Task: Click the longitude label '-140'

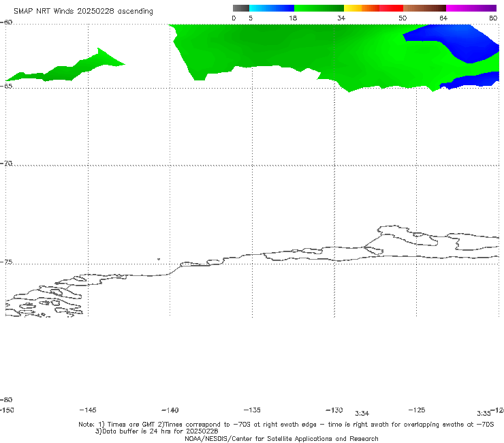Action: [170, 410]
